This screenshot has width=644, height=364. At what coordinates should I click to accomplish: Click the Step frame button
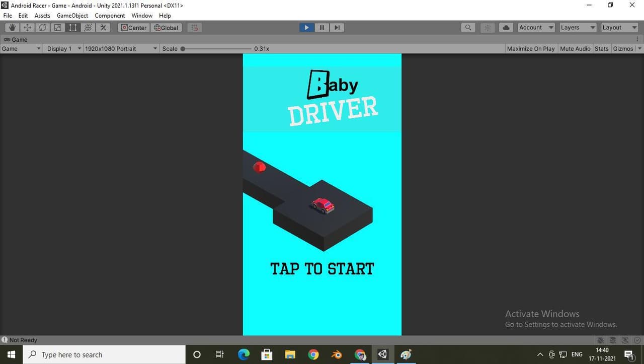point(337,28)
